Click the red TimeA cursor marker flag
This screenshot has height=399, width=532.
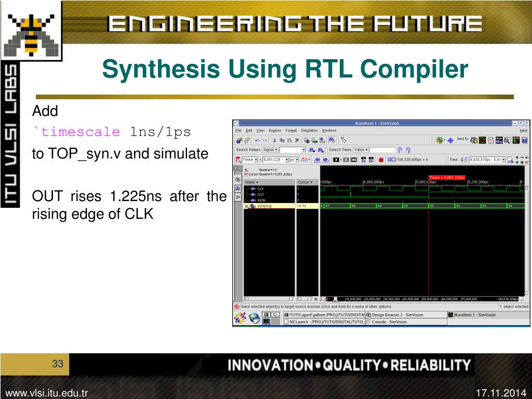(446, 178)
